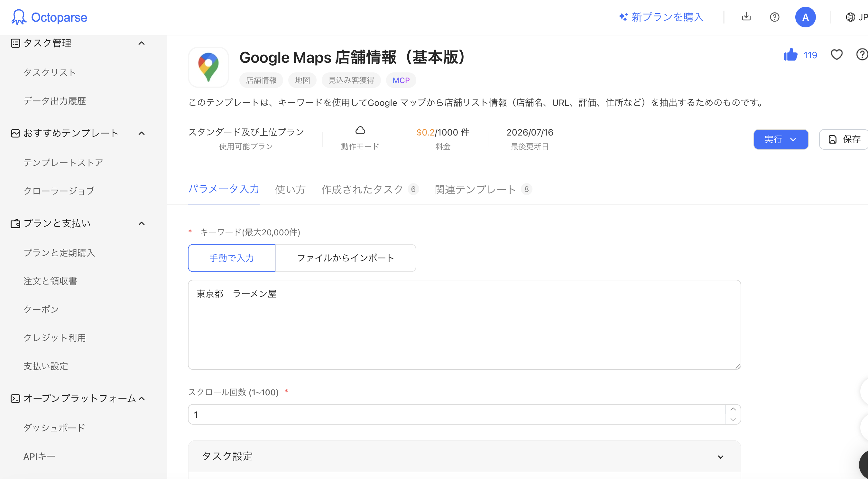Switch to パラメータ入力 tab
868x479 pixels.
[223, 189]
